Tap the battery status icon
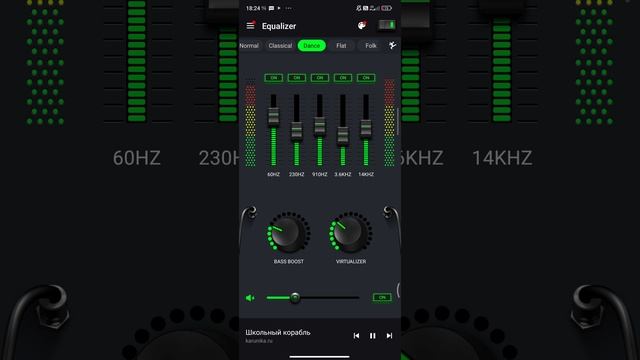640x360 pixels. (387, 8)
